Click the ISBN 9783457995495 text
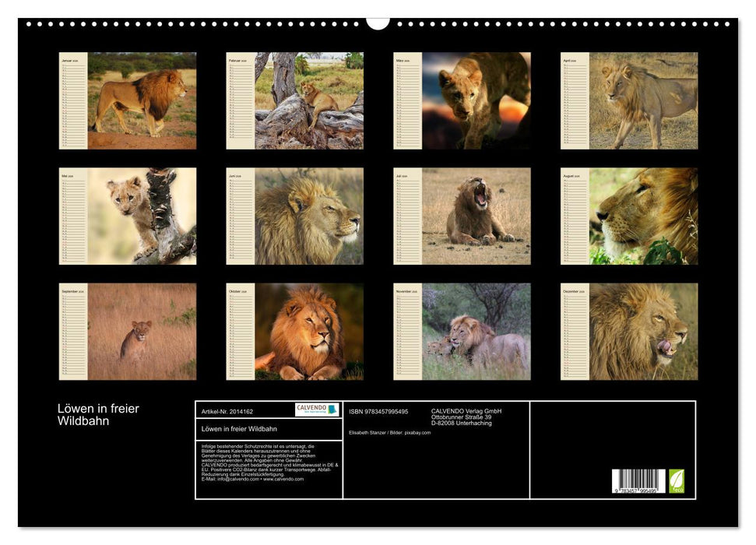This screenshot has height=545, width=756. (378, 411)
